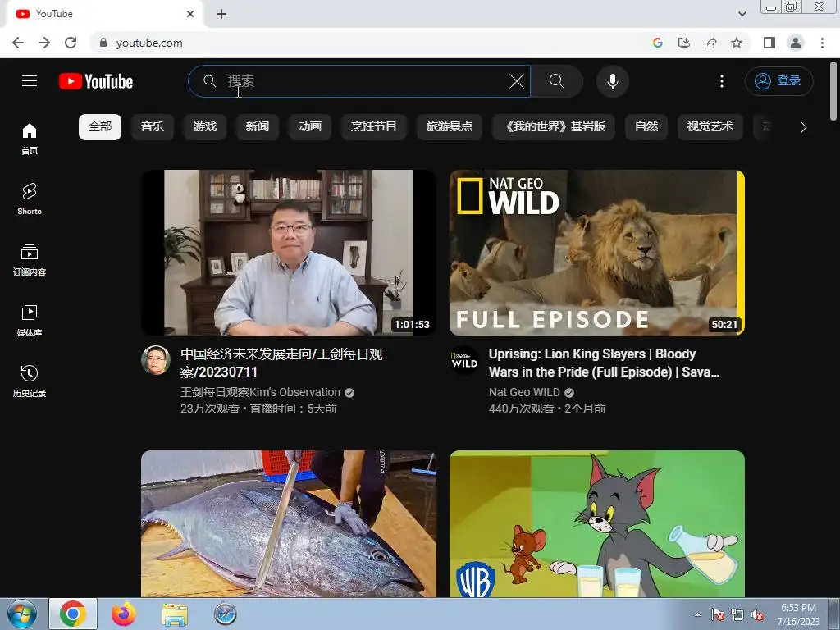Image resolution: width=840 pixels, height=630 pixels.
Task: Open 媒体库 library in sidebar
Action: (30, 321)
